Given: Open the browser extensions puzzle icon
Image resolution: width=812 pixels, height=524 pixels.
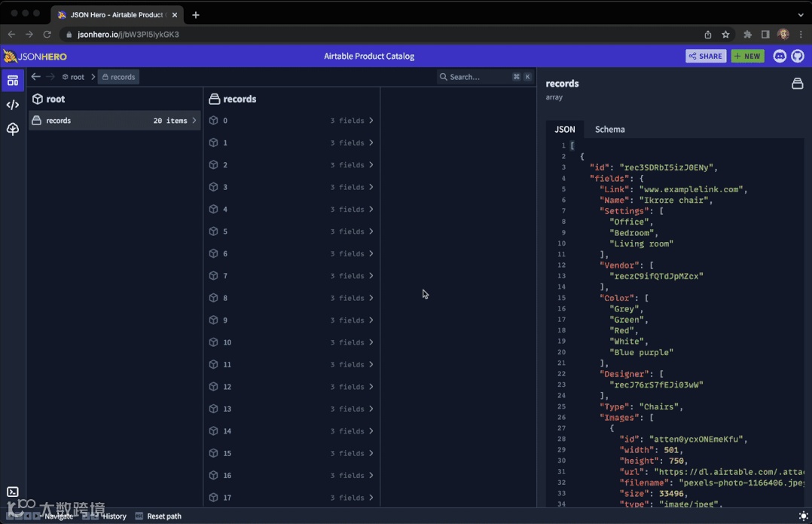Looking at the screenshot, I should (747, 34).
